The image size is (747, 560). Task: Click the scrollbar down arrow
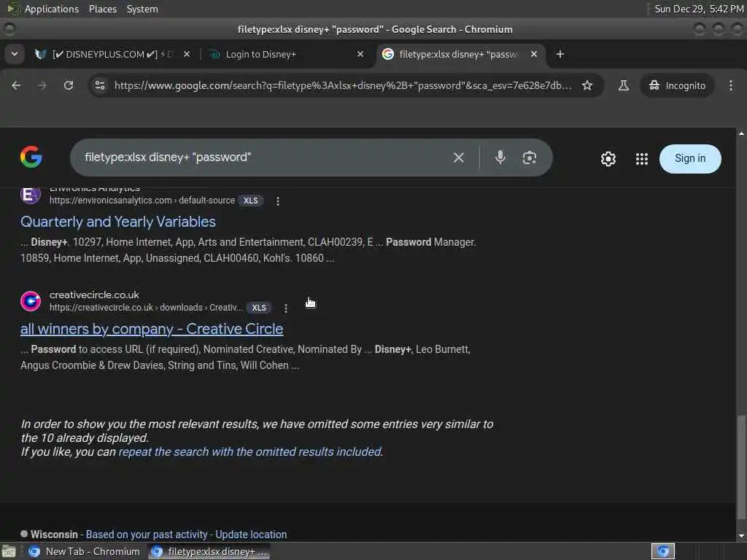(x=741, y=536)
